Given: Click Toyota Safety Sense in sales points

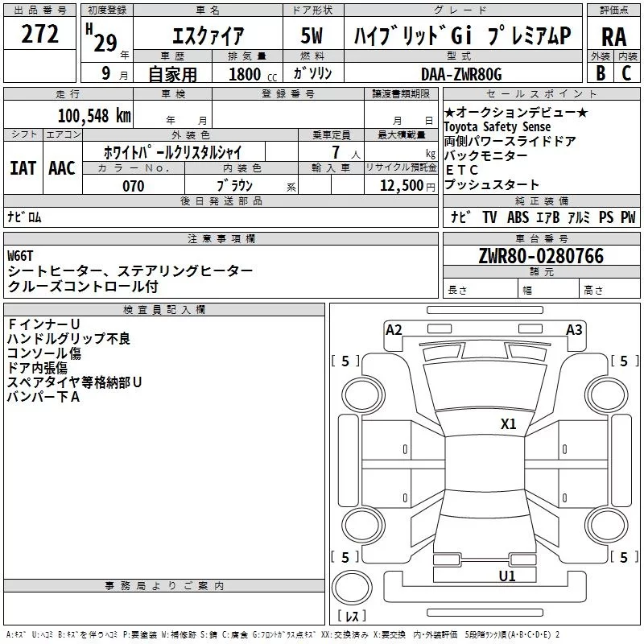Looking at the screenshot, I should coord(497,127).
